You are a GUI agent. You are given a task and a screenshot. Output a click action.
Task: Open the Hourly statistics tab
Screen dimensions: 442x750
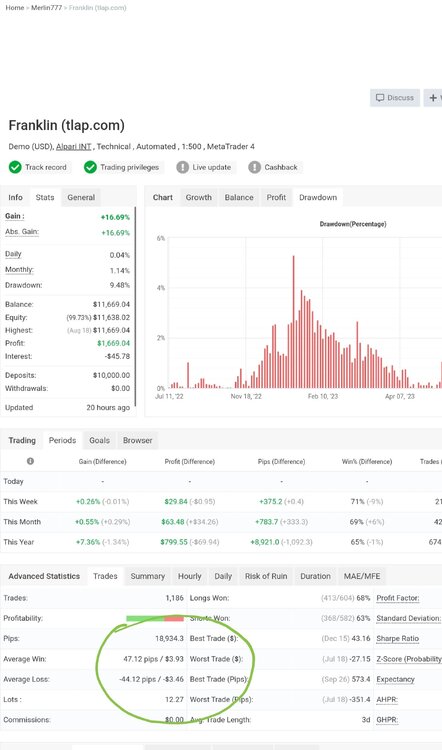coord(189,576)
